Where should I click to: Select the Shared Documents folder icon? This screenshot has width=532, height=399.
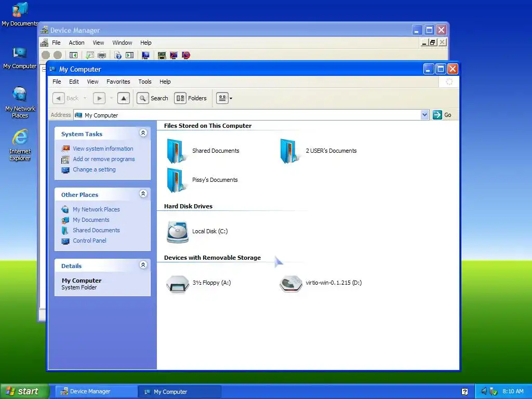[x=177, y=151]
